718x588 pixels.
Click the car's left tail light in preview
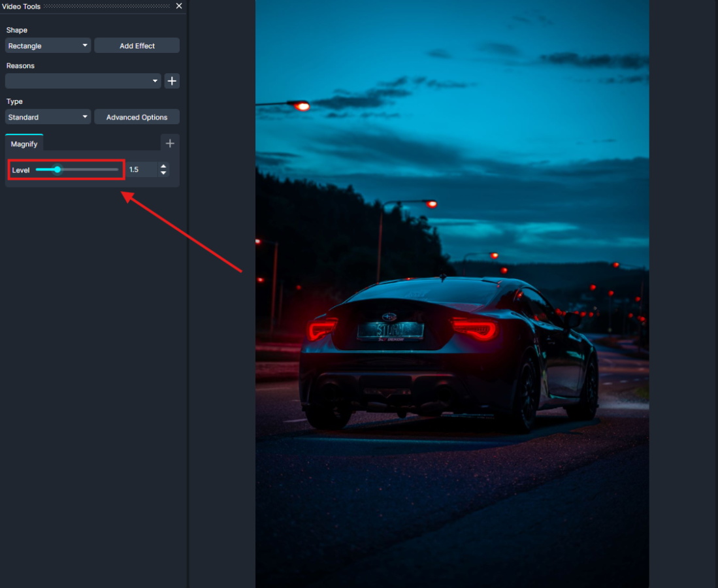click(322, 328)
